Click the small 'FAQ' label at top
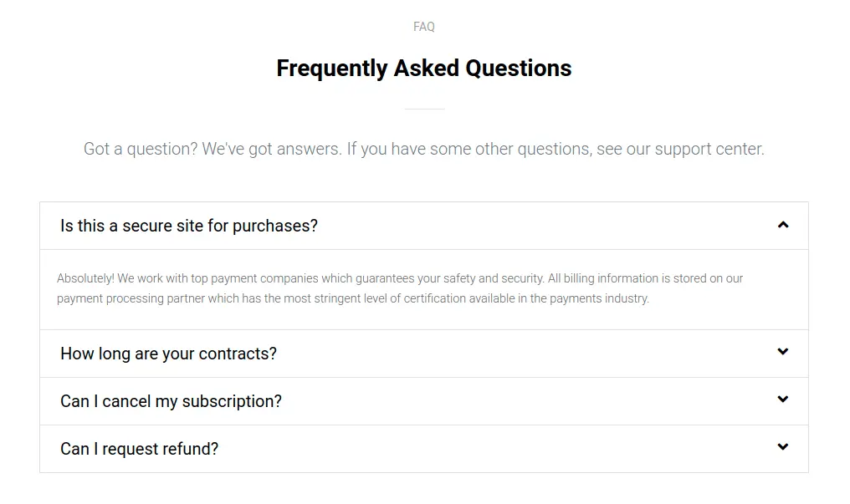850x504 pixels. (x=424, y=27)
